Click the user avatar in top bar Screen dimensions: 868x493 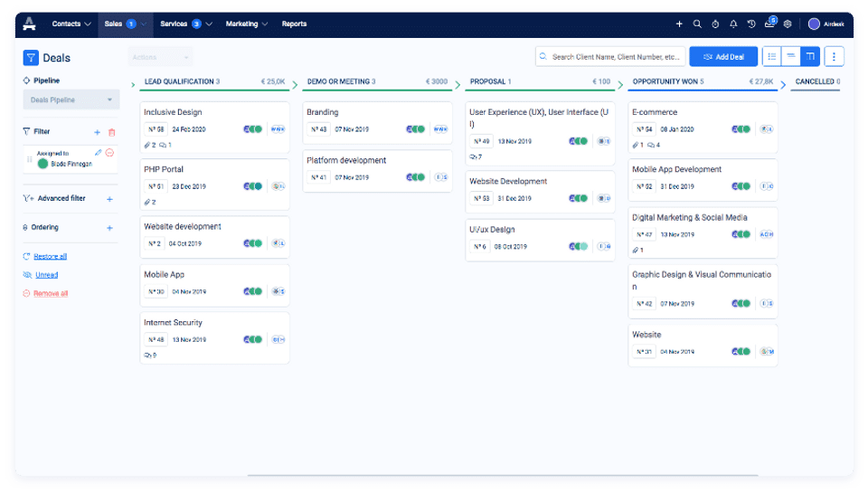(814, 24)
